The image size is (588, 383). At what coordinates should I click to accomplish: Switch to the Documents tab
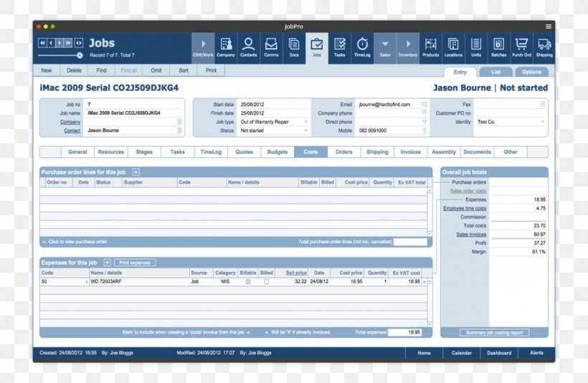pyautogui.click(x=477, y=152)
